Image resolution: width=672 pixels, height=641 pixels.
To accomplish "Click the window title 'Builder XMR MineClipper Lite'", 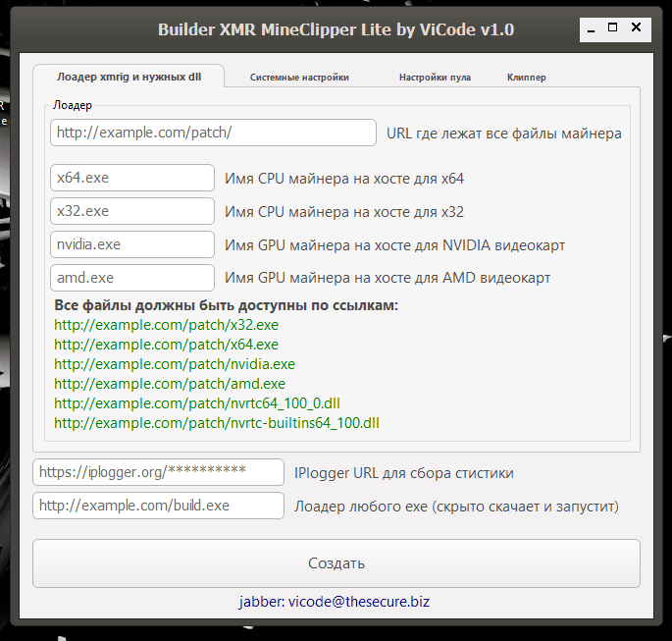I will point(336,29).
